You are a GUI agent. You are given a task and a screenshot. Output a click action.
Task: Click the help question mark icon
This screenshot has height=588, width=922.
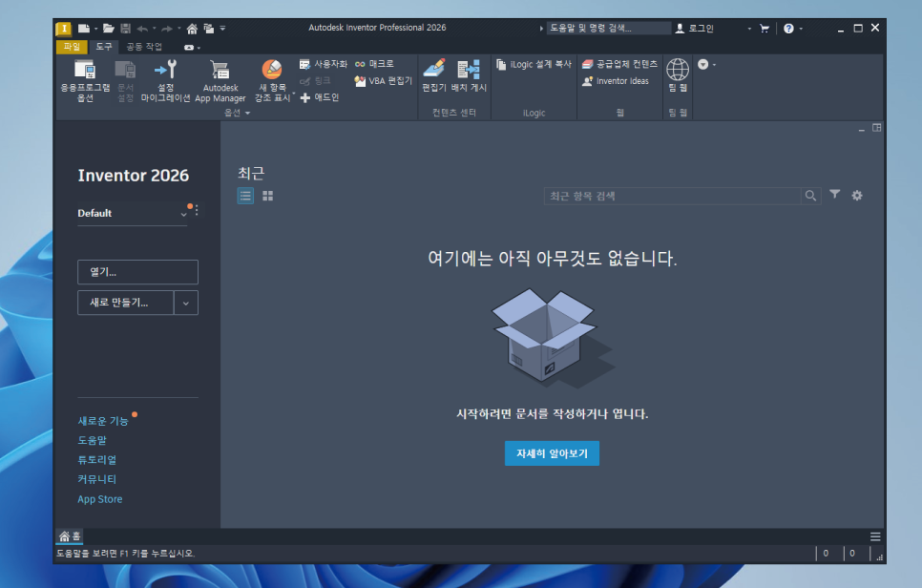pyautogui.click(x=788, y=29)
